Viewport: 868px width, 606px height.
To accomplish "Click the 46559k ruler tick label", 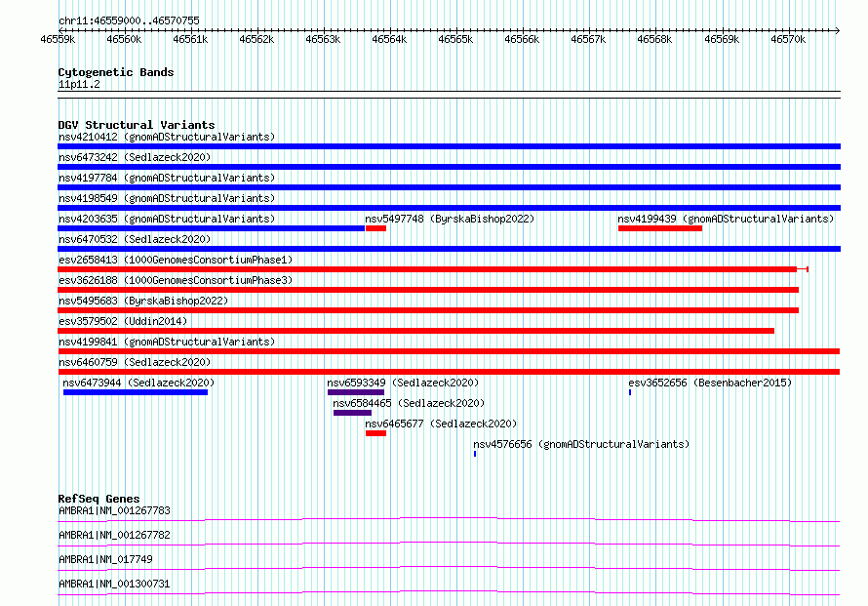I will pyautogui.click(x=58, y=39).
